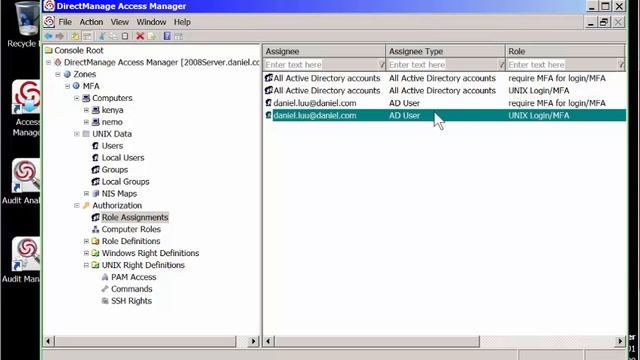640x360 pixels.
Task: Collapse the Zones tree node
Action: click(58, 74)
